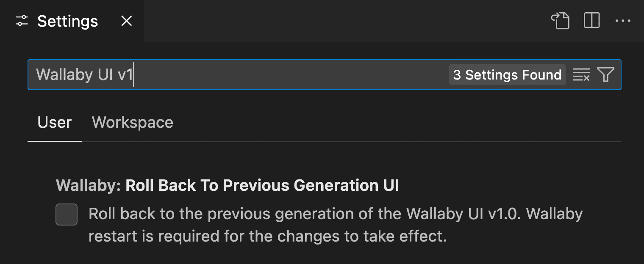The height and width of the screenshot is (264, 644).
Task: Focus the search box containing Wallaby UI v1
Action: [x=325, y=75]
